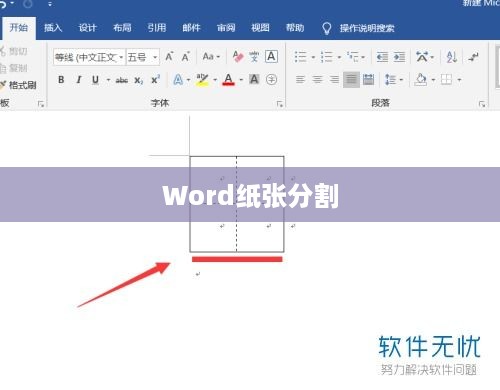Open Font dialog launcher
The image size is (500, 390).
click(280, 104)
